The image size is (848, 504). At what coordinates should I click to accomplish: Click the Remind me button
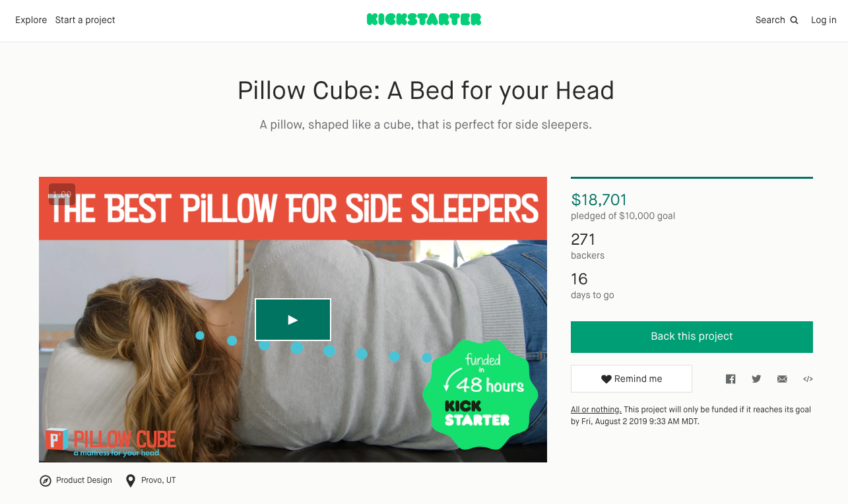coord(632,379)
